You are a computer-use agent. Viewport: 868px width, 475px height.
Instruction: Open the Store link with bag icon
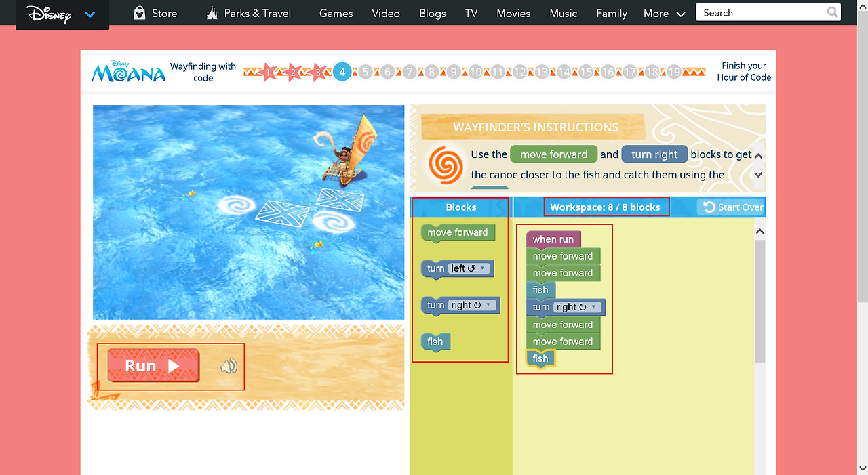[x=155, y=13]
